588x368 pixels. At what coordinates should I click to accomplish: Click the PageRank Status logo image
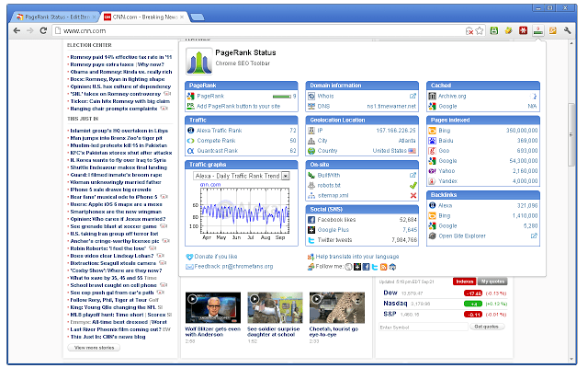pos(199,62)
